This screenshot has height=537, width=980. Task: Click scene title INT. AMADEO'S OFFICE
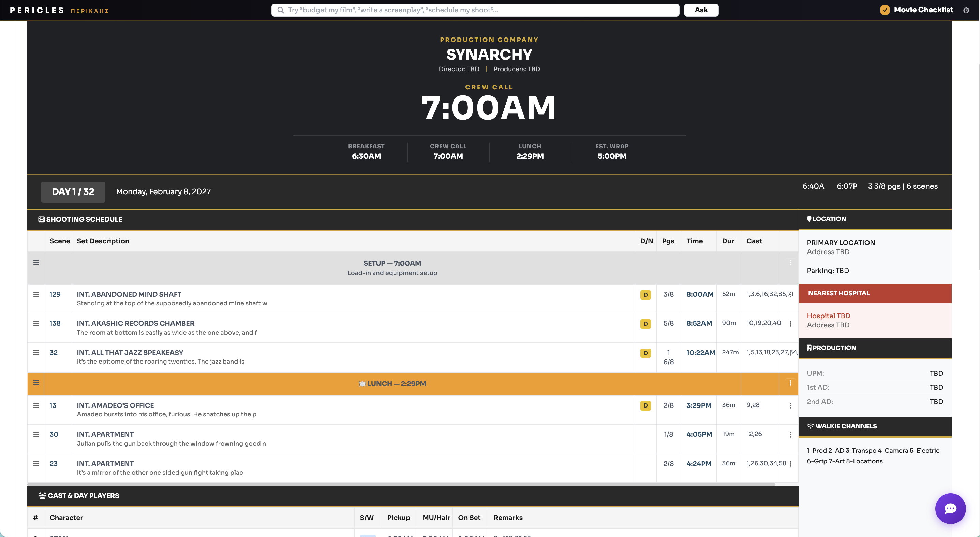tap(115, 405)
